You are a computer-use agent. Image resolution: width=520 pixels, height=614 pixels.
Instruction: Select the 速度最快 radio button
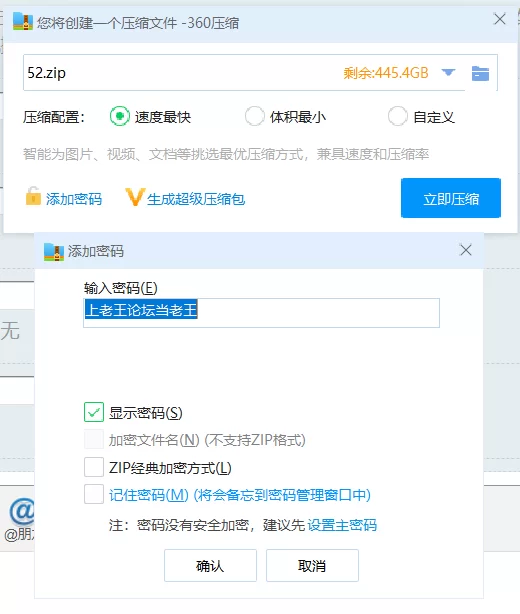pyautogui.click(x=119, y=116)
